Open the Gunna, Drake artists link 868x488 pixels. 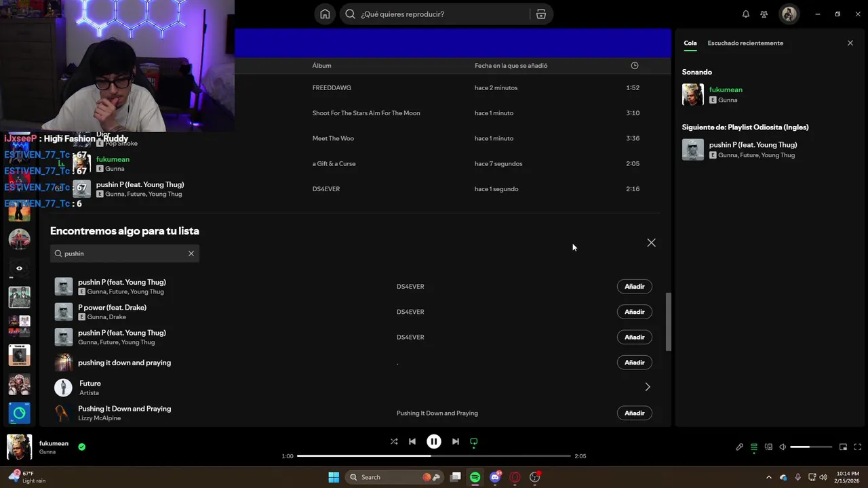click(106, 317)
